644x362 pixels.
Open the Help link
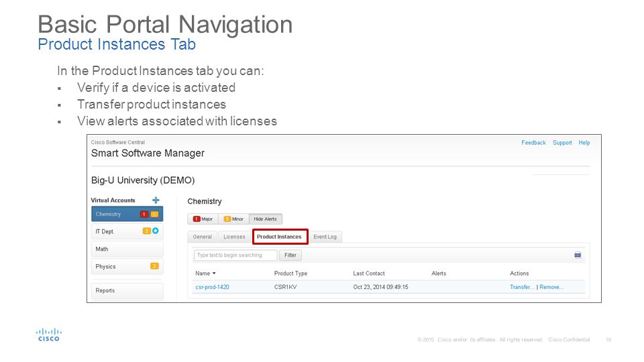coord(584,142)
